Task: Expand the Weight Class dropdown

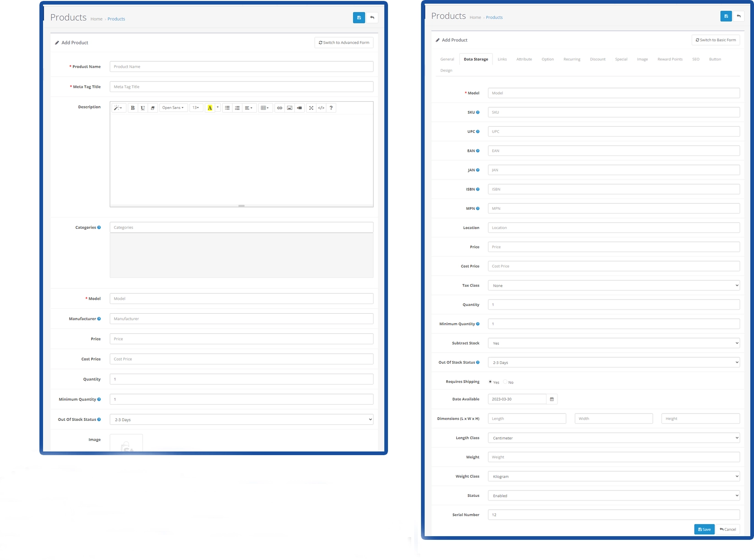Action: pyautogui.click(x=613, y=477)
